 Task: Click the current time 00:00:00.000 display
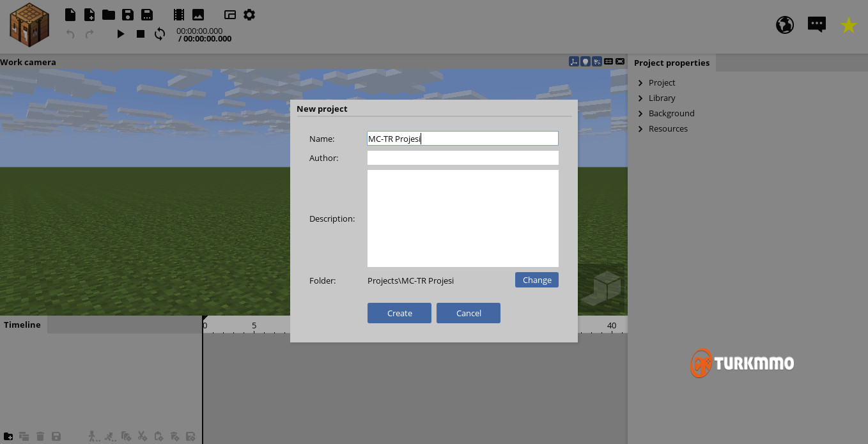click(199, 31)
